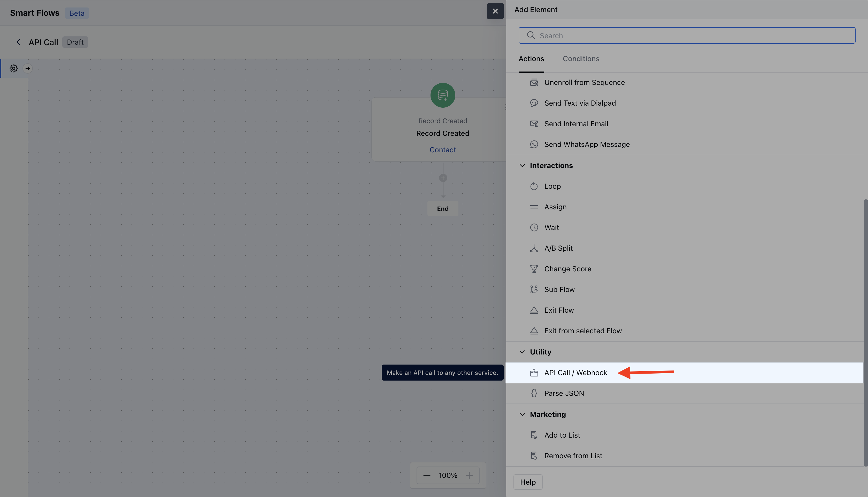Collapse the Marketing section

pyautogui.click(x=522, y=414)
